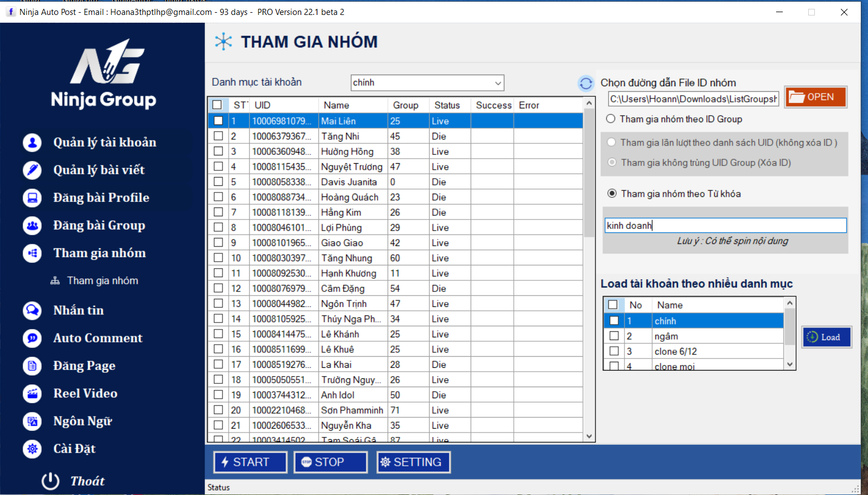Click the Thoát exit label
The image size is (868, 495).
(x=87, y=481)
